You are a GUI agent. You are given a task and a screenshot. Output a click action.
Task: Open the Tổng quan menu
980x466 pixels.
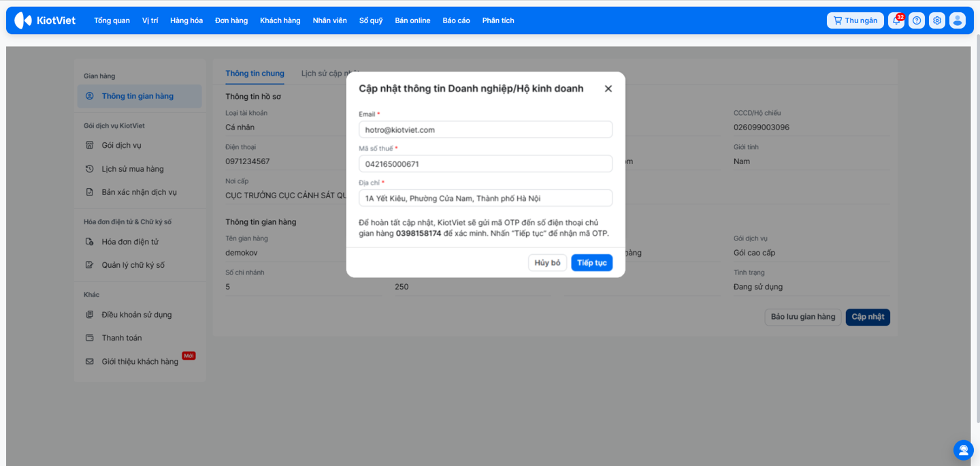click(112, 20)
